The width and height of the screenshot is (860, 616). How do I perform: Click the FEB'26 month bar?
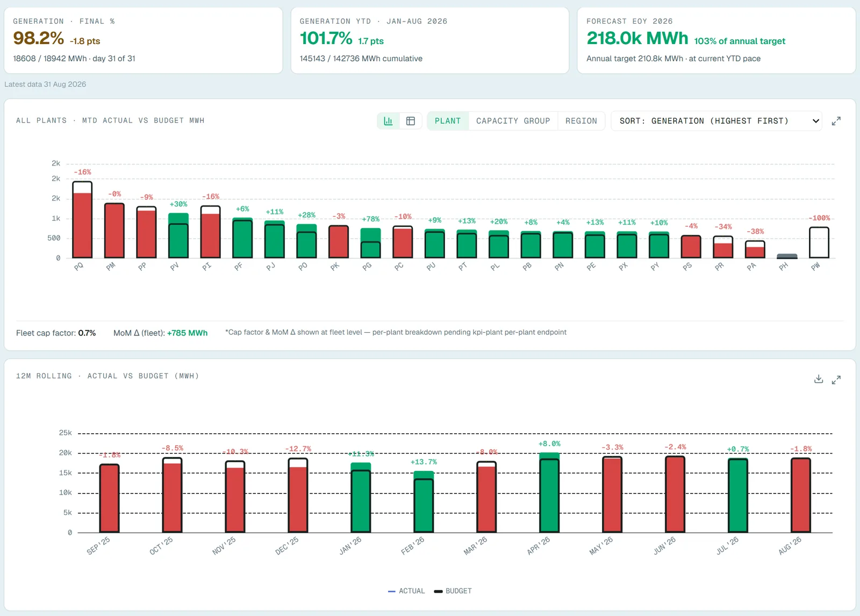tap(424, 502)
